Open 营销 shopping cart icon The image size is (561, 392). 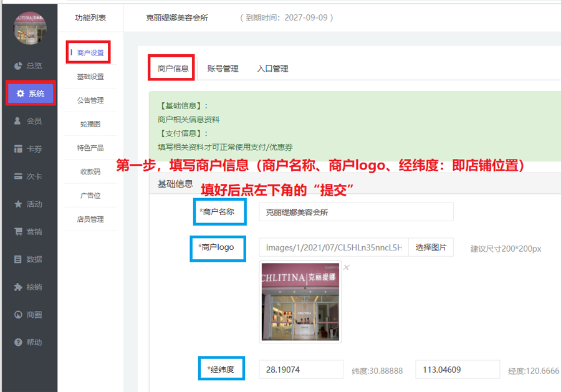pyautogui.click(x=18, y=231)
